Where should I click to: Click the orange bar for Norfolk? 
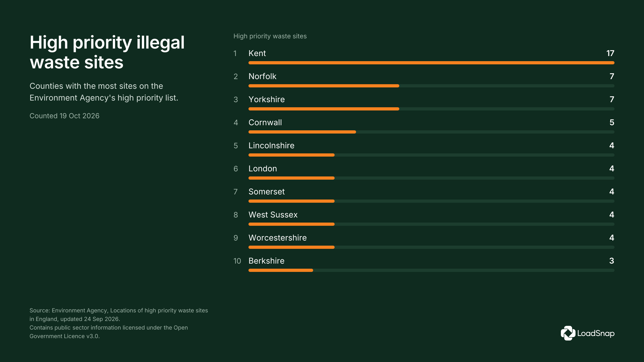pos(324,86)
